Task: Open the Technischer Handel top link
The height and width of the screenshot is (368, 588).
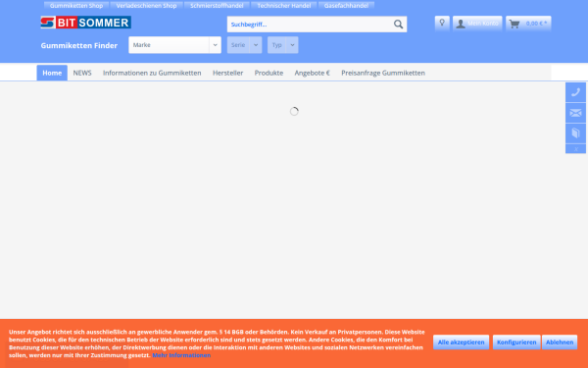Action: [x=284, y=6]
